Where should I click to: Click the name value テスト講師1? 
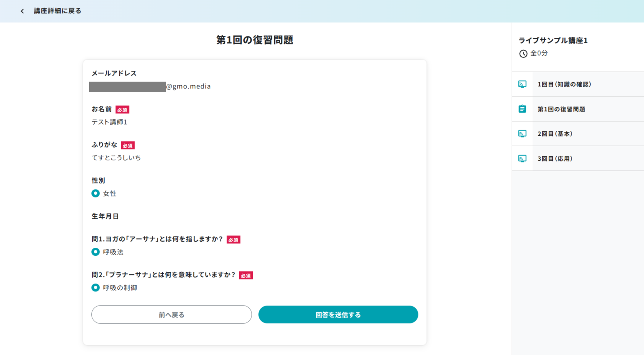[x=109, y=122]
